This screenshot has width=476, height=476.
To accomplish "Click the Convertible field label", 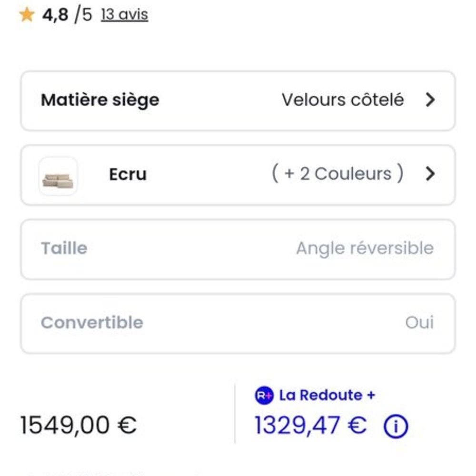I will (92, 322).
